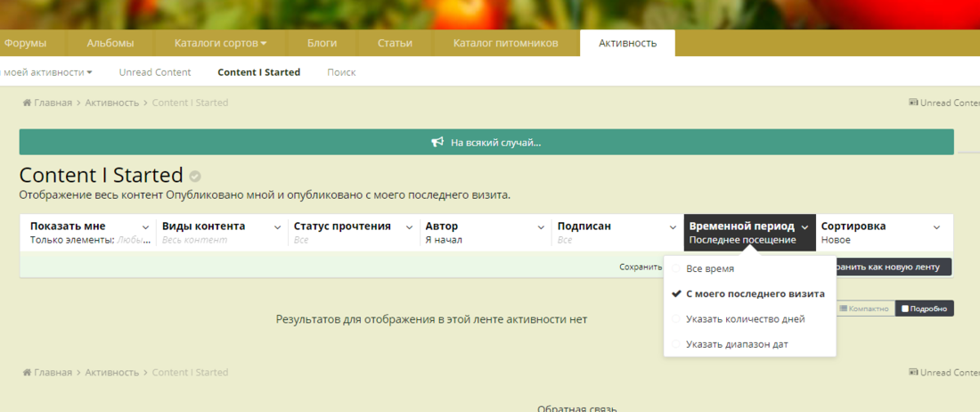Open the 'Подписан' filter dropdown
This screenshot has width=980, height=412.
click(x=617, y=233)
